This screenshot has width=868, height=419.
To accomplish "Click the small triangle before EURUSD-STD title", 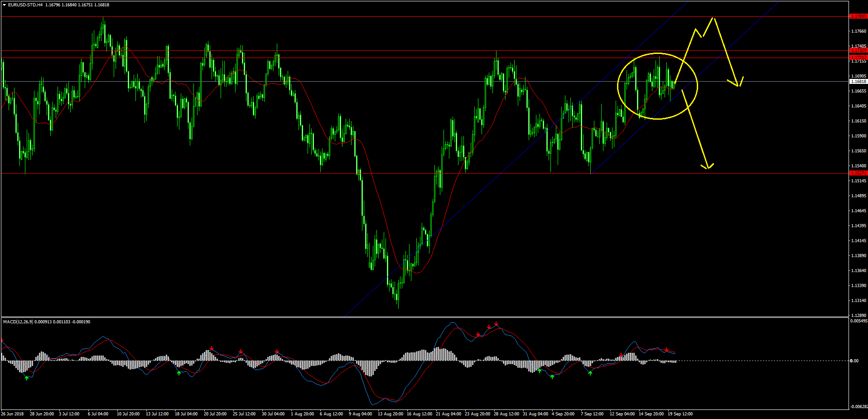I will tap(4, 5).
